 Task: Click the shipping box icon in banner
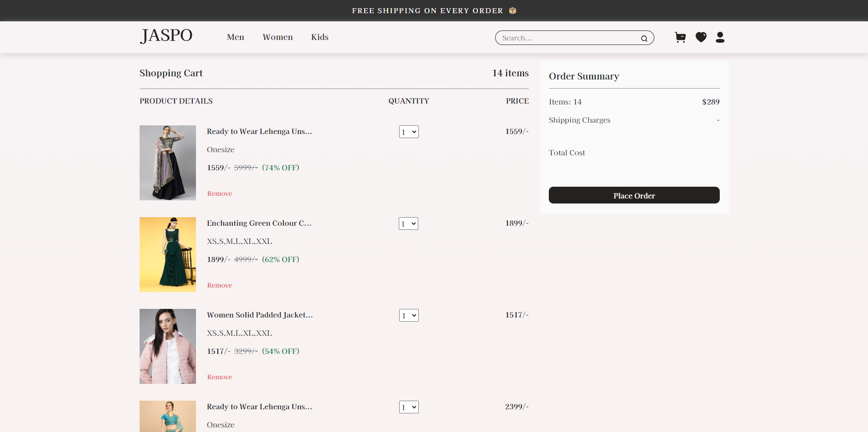click(x=512, y=10)
